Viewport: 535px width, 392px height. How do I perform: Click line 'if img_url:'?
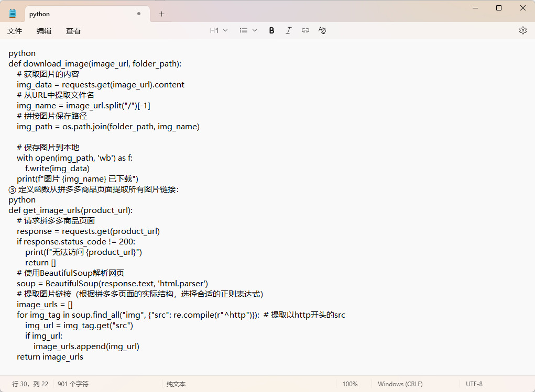[x=43, y=336]
